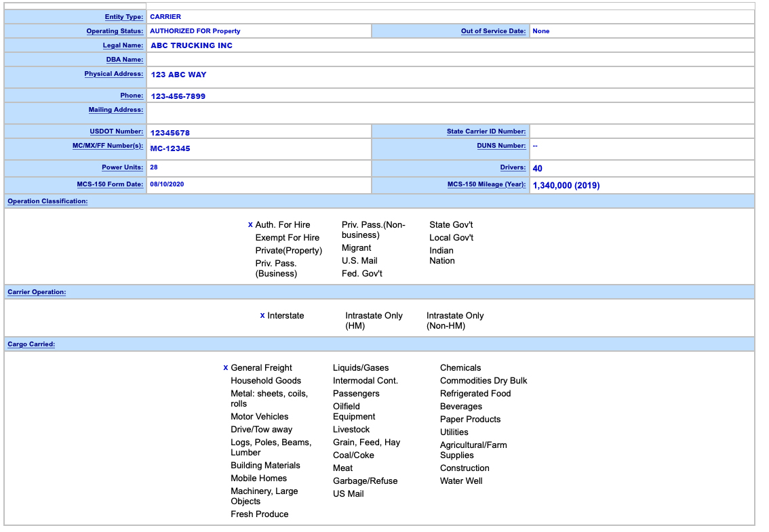This screenshot has width=769, height=532.
Task: Select the Legal Name field label
Action: coord(123,45)
